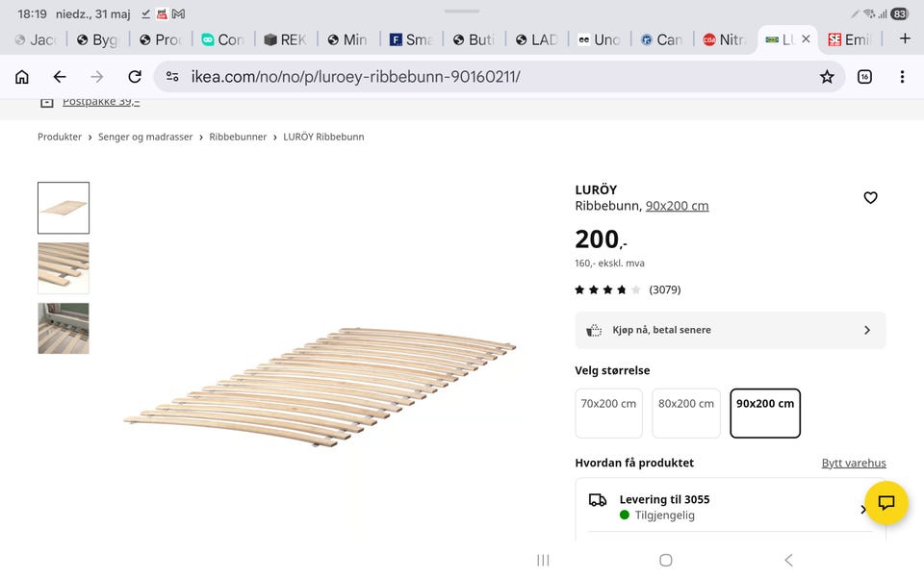
Task: Open the Ribbebunner breadcrumb link
Action: 238,137
